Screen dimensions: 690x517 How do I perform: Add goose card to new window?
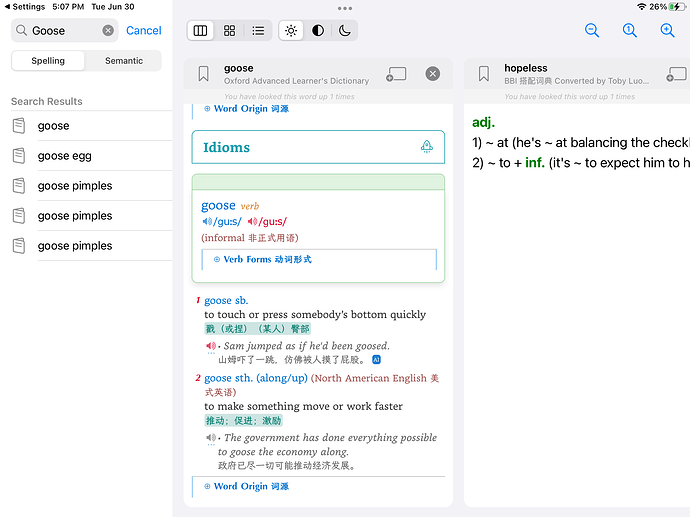(x=396, y=74)
